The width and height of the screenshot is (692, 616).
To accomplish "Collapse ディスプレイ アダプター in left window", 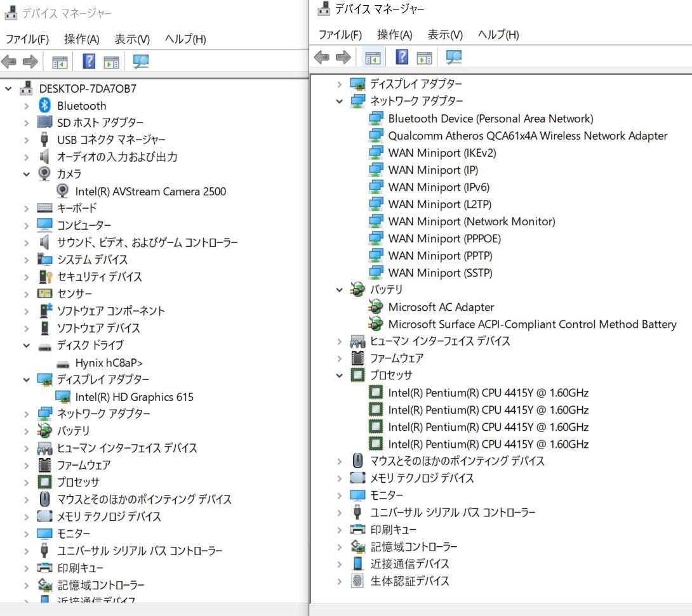I will point(27,379).
